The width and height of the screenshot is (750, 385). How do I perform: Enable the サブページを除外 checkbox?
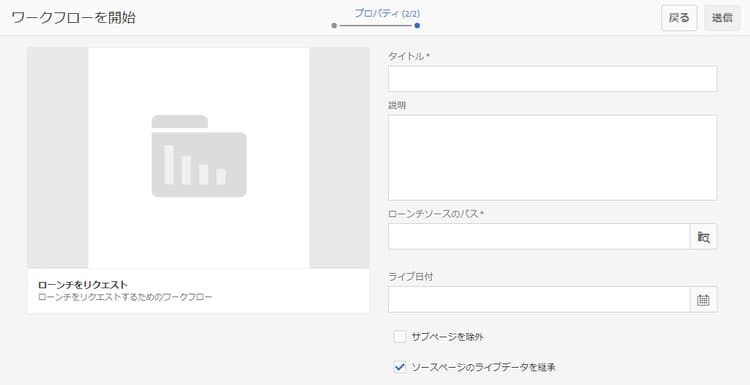click(x=399, y=337)
